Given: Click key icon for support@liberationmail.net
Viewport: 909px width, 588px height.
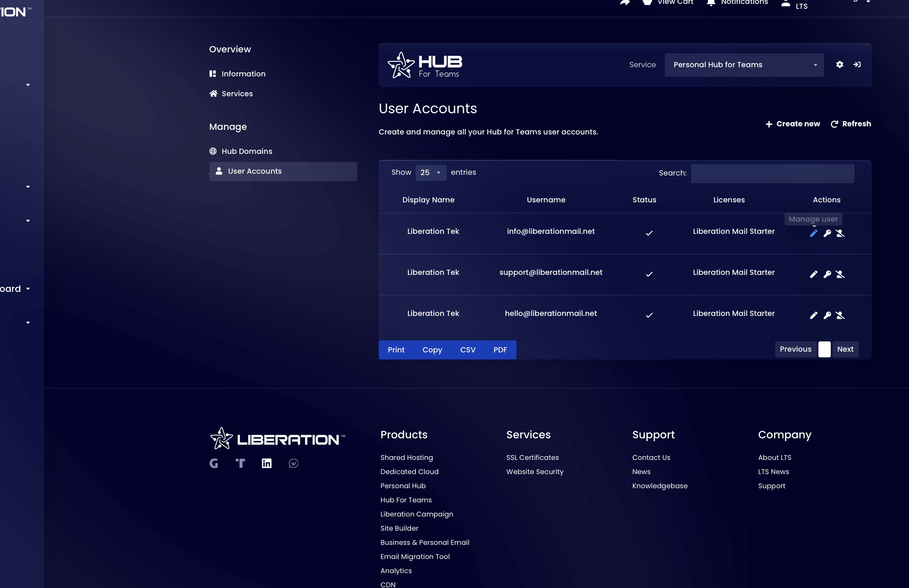Looking at the screenshot, I should coord(827,274).
